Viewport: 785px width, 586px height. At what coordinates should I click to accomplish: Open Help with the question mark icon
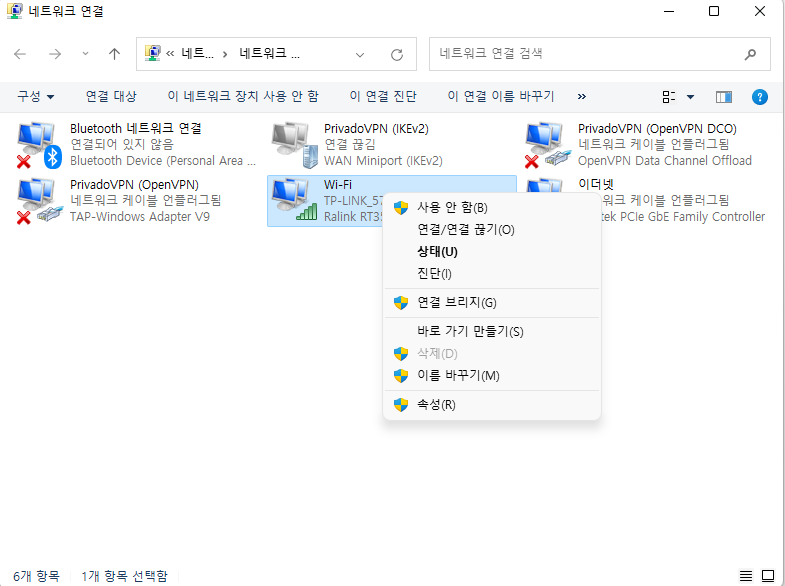click(759, 97)
